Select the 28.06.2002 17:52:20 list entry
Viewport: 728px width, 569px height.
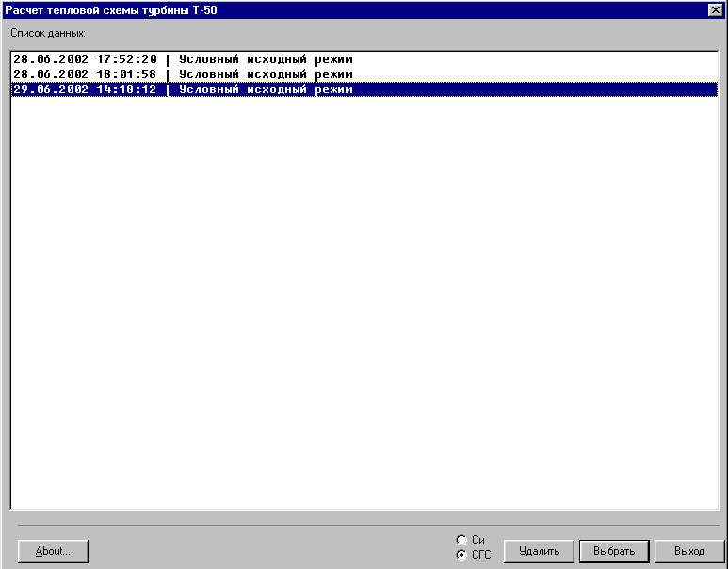(364, 59)
